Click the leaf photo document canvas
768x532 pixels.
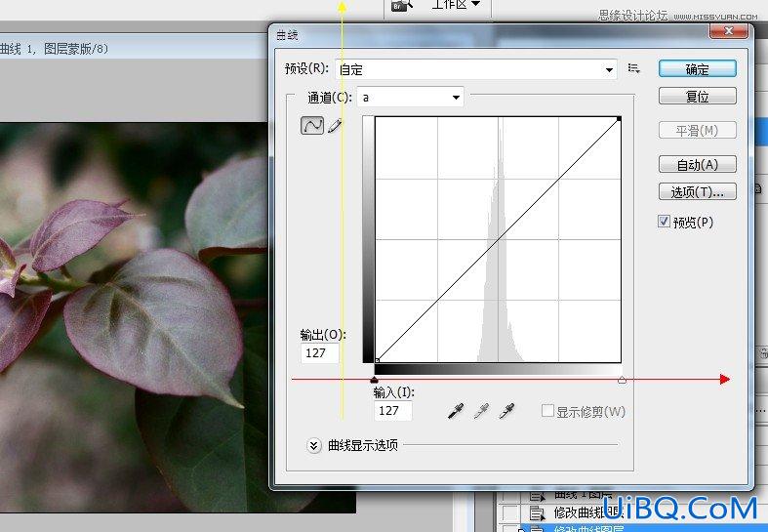coord(134,317)
